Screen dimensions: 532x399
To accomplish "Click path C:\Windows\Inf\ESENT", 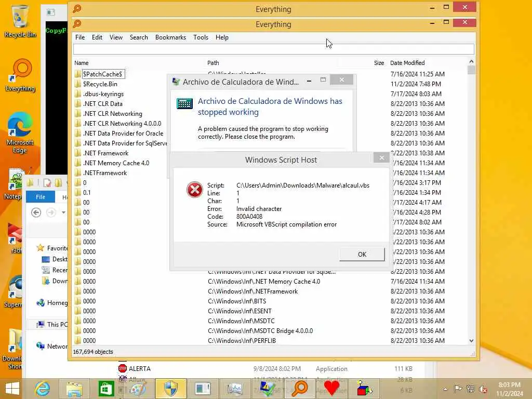I will (x=240, y=311).
